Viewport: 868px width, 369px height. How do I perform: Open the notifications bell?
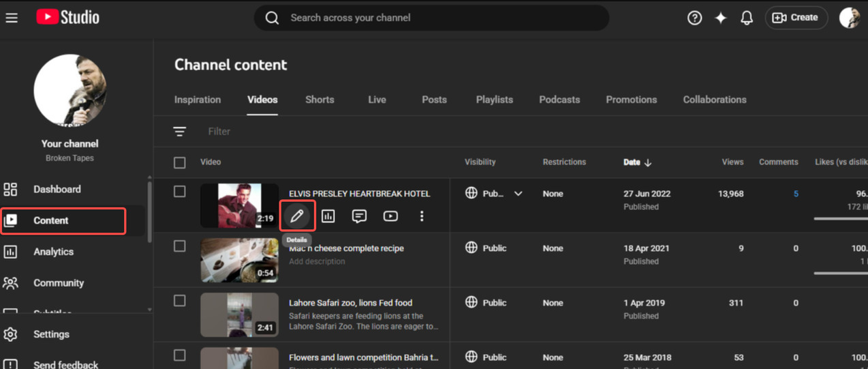coord(747,18)
